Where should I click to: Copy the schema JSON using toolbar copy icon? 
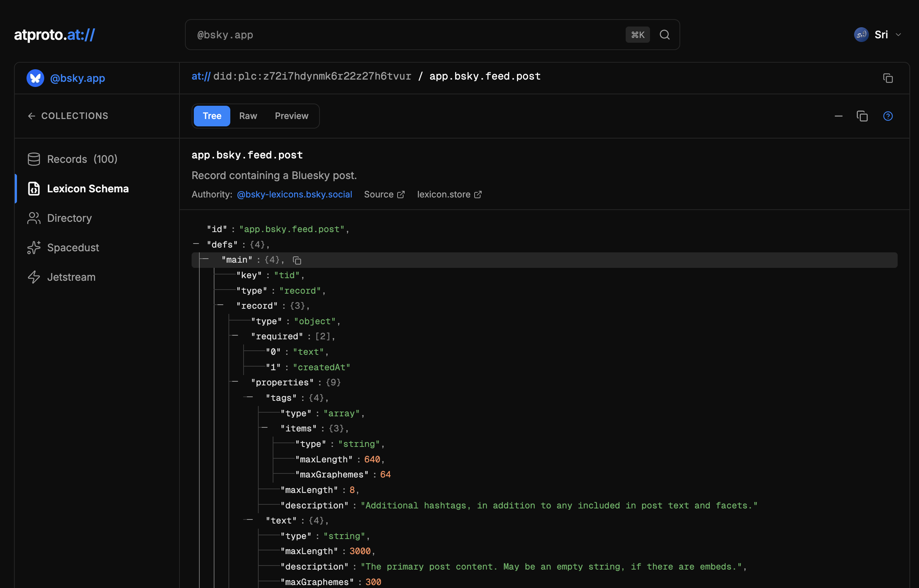[x=862, y=116]
